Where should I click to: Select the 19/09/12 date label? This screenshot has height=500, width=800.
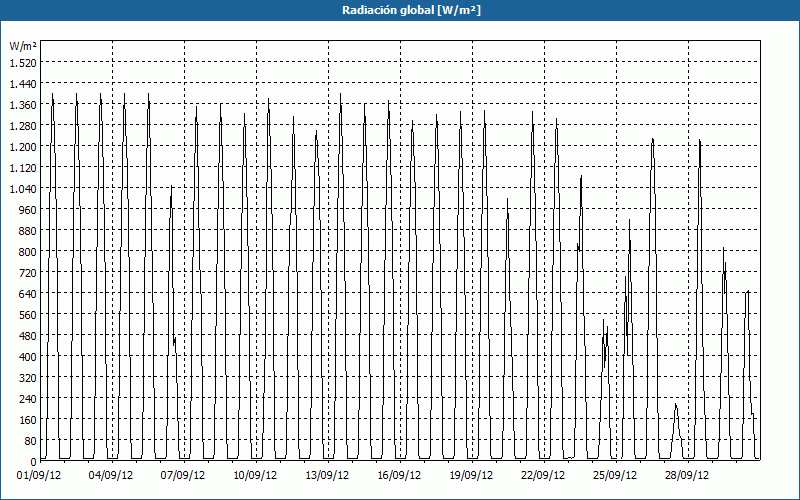coord(471,475)
